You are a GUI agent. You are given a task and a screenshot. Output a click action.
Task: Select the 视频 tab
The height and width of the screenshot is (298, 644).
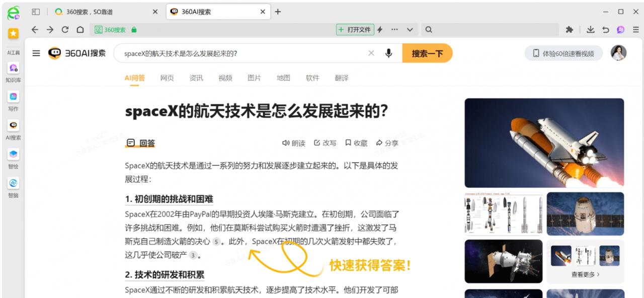225,78
